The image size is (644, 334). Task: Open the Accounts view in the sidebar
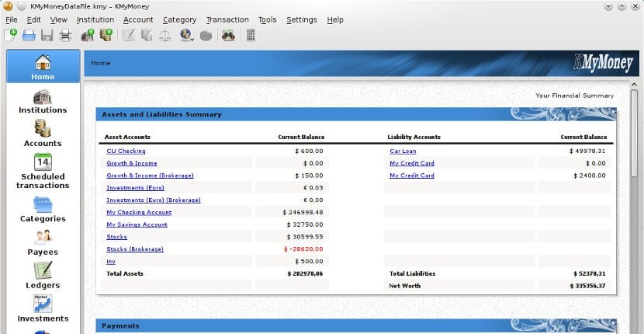[x=43, y=134]
